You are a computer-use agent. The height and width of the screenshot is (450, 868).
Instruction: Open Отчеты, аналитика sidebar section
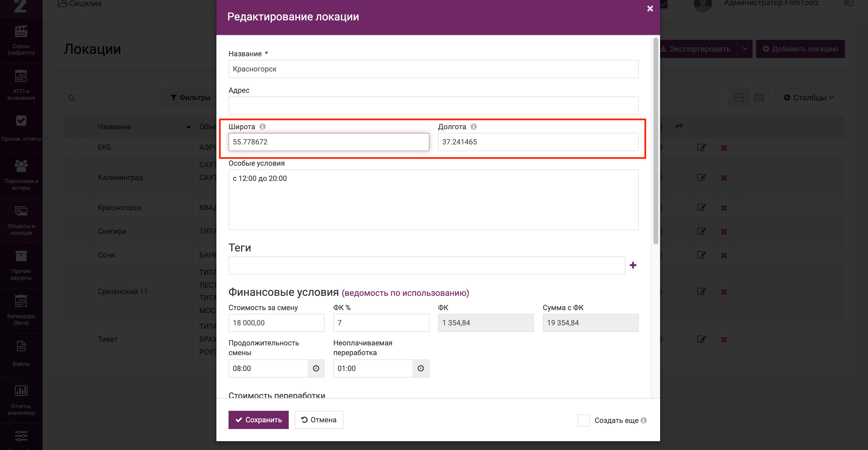click(21, 400)
